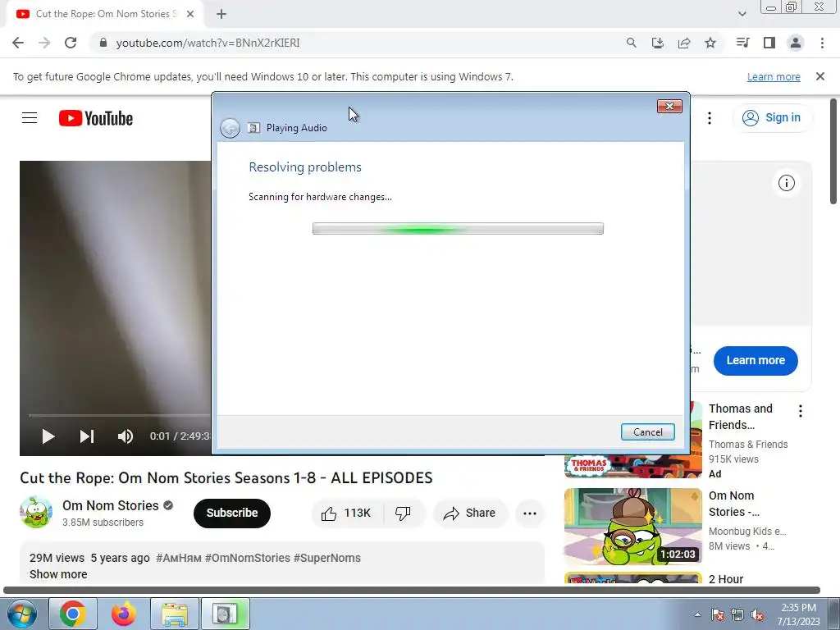The width and height of the screenshot is (840, 630).
Task: Click the vertical page scrollbar
Action: click(833, 152)
